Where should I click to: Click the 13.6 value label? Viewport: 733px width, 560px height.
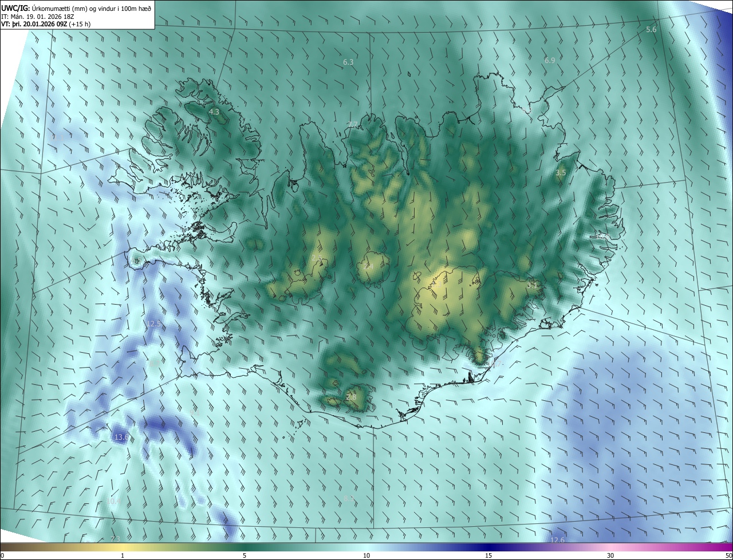121,437
